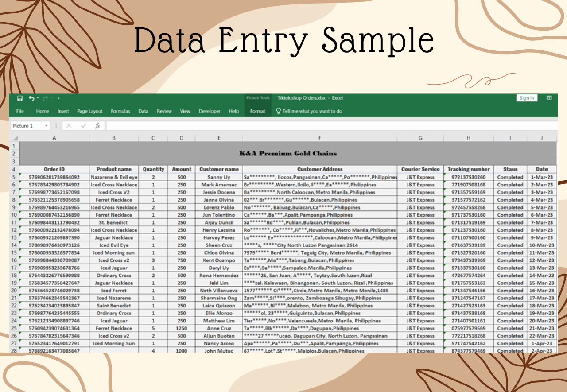Click the Saint Benedict product cell
This screenshot has width=567, height=392.
(114, 306)
